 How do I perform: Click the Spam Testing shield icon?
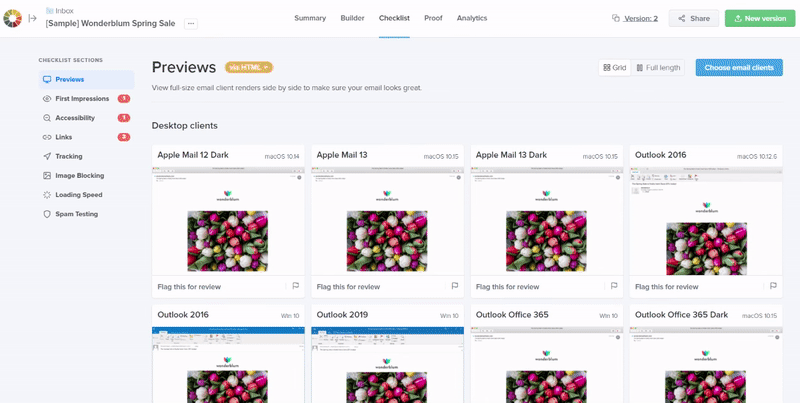(x=47, y=214)
